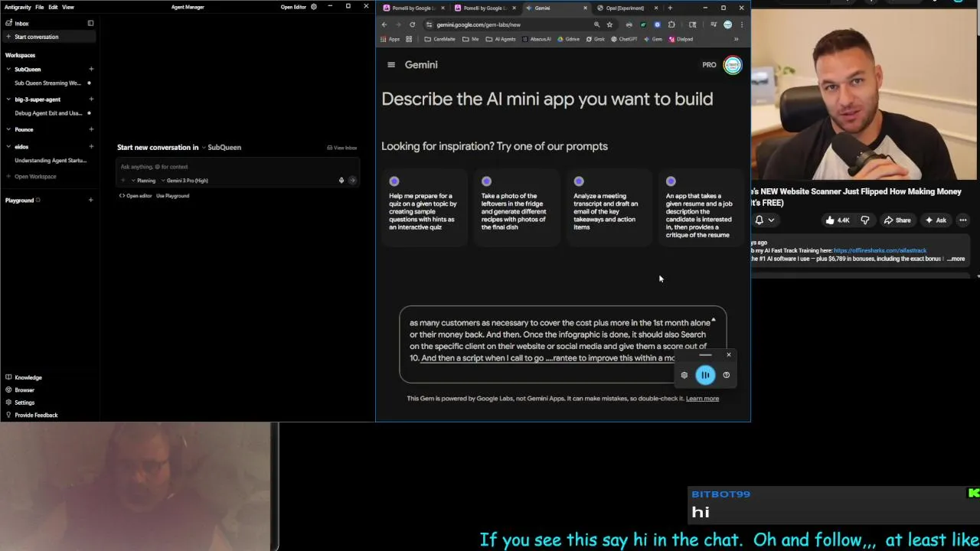980x551 pixels.
Task: Open the settings gear in Agent Manager title bar
Action: click(x=314, y=7)
